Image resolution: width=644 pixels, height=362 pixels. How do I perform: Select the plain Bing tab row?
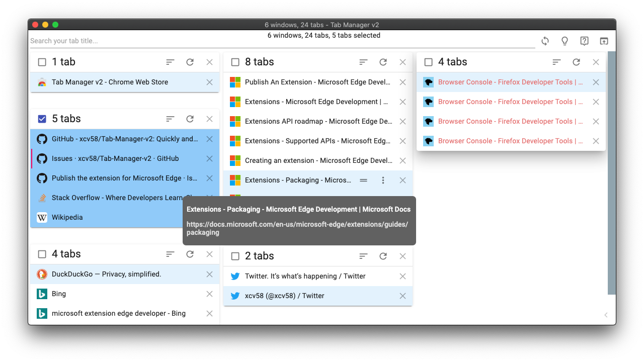(125, 294)
